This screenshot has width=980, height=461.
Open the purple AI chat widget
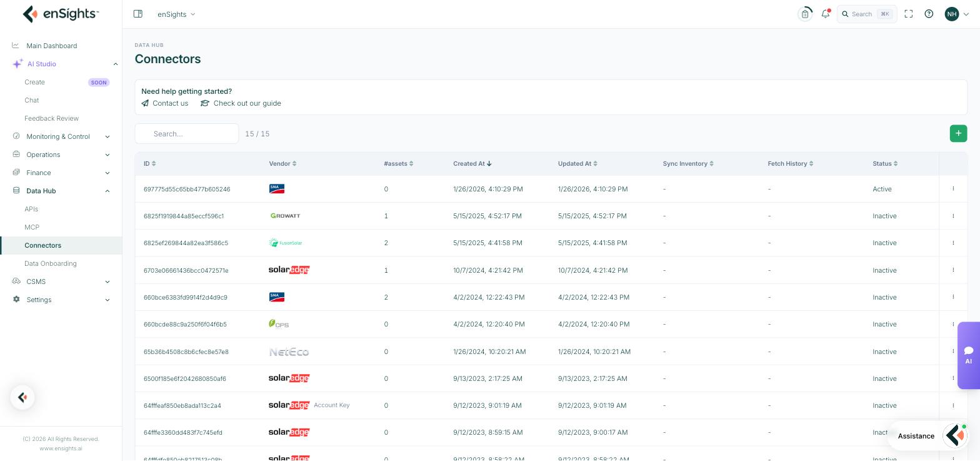pyautogui.click(x=969, y=355)
